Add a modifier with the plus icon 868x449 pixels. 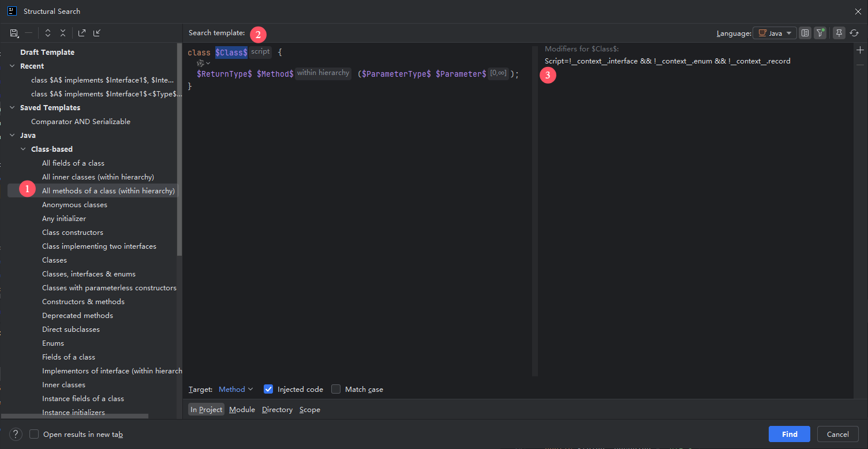pyautogui.click(x=860, y=50)
